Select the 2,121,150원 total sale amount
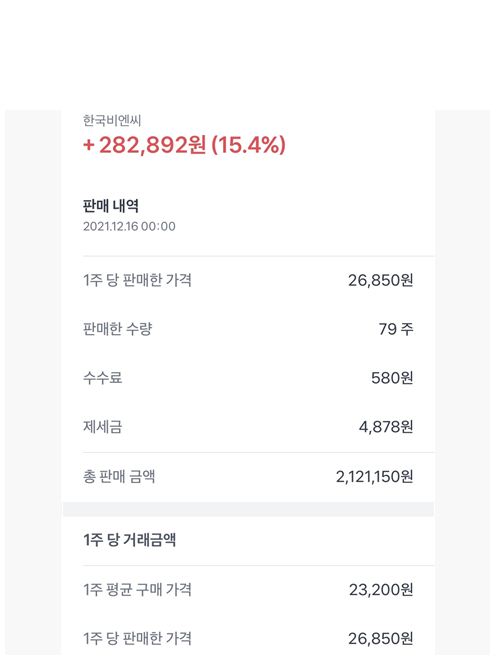This screenshot has width=490, height=655. coord(375,477)
